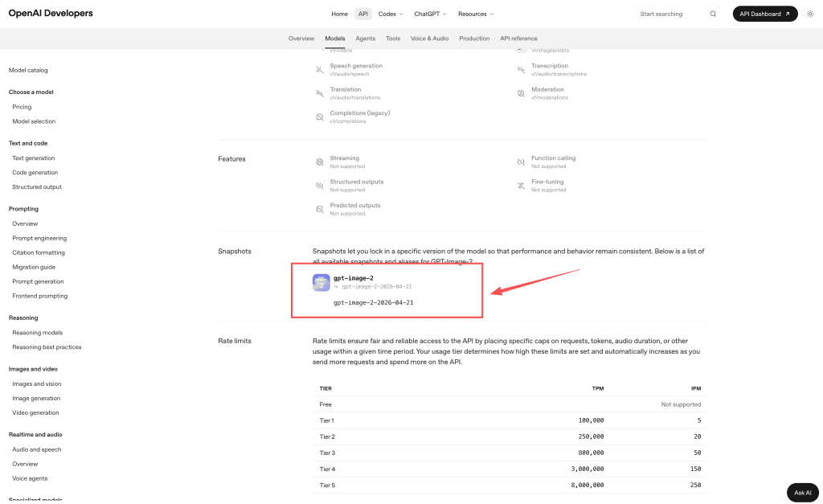
Task: Click the TPM column header
Action: (598, 388)
